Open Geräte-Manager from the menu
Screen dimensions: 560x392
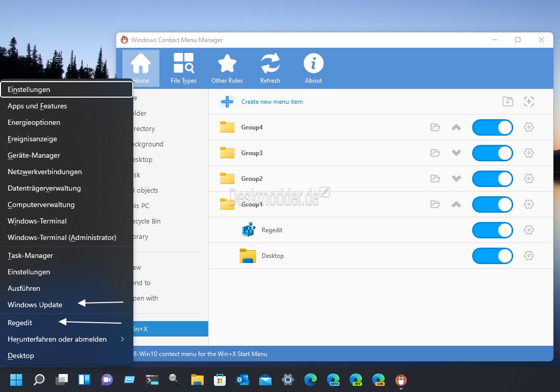pos(66,155)
